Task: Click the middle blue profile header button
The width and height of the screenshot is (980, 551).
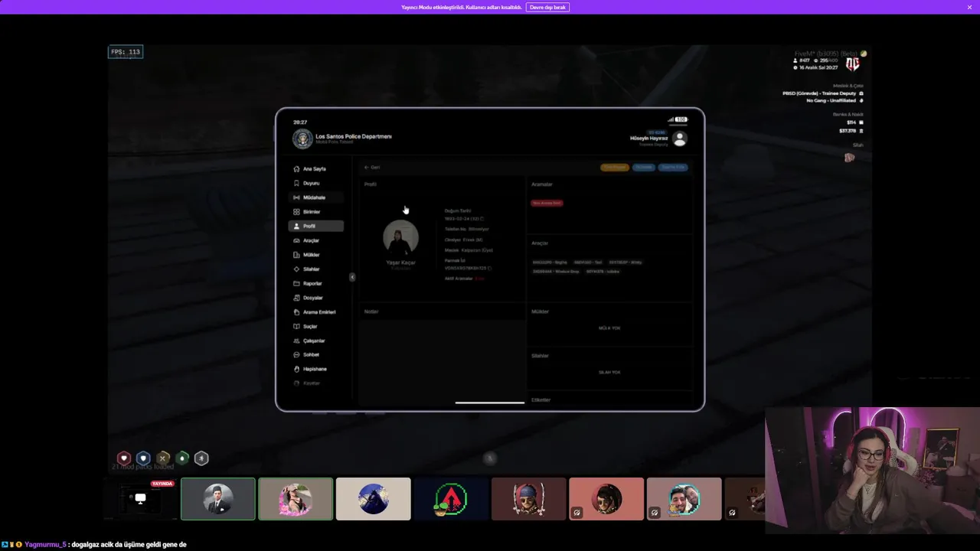Action: [643, 167]
